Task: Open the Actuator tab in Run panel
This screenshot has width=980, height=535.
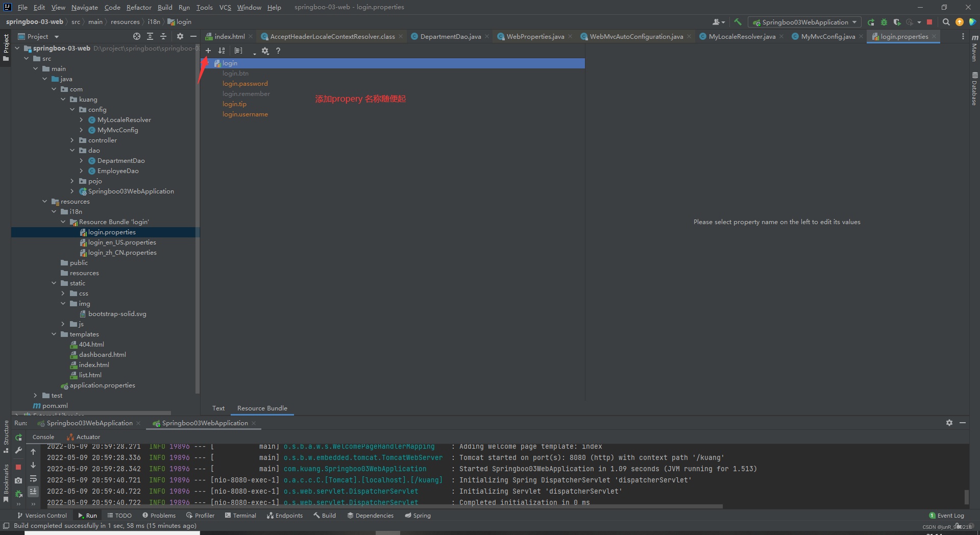Action: [x=84, y=437]
